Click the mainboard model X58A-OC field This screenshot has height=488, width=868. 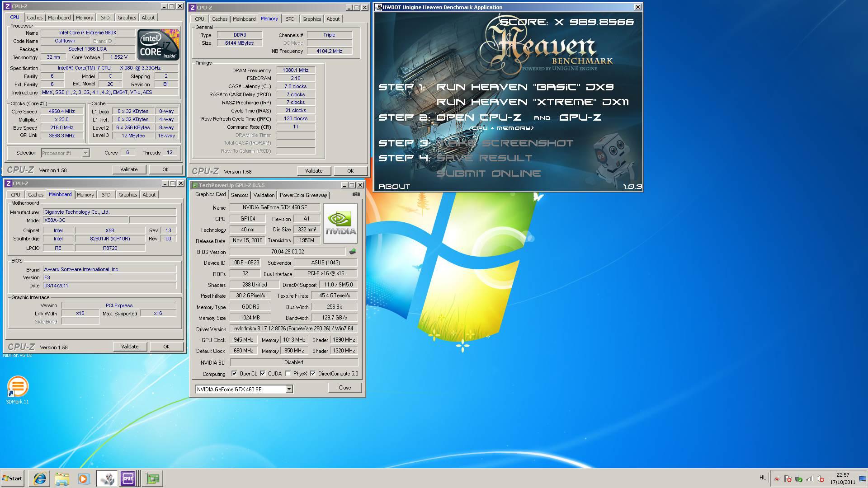pos(85,220)
